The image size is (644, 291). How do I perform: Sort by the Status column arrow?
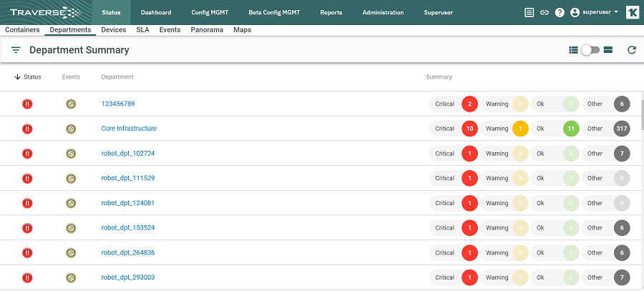17,77
